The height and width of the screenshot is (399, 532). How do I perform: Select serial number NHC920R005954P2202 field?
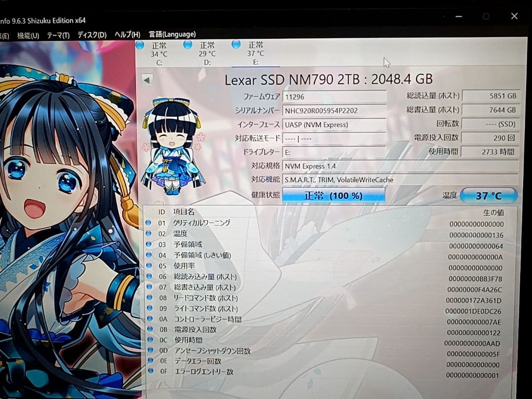334,111
